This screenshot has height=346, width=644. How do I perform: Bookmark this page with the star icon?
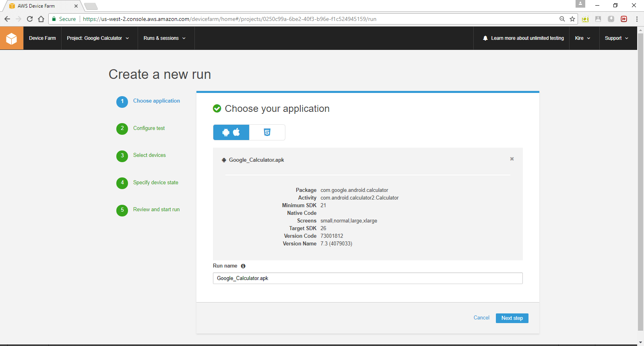pos(572,19)
